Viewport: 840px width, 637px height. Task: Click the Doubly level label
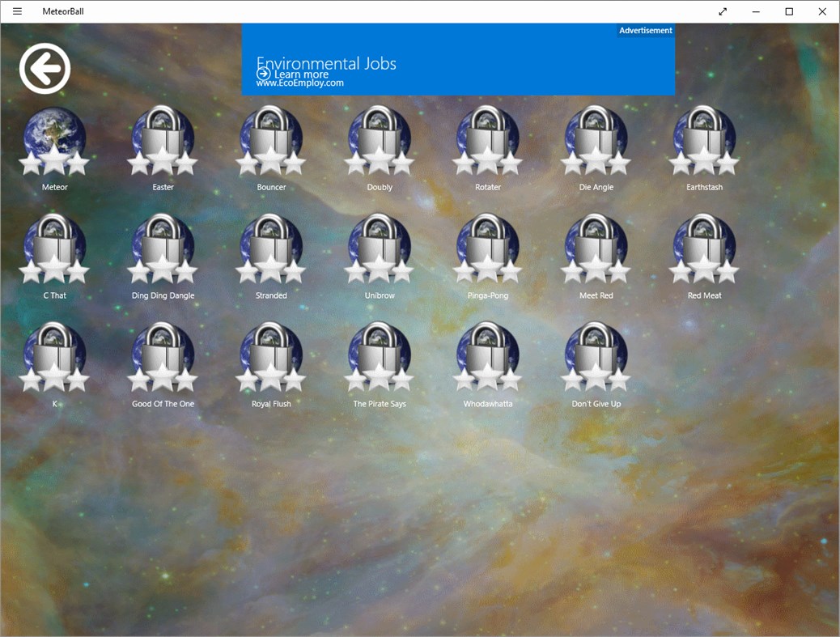[380, 188]
